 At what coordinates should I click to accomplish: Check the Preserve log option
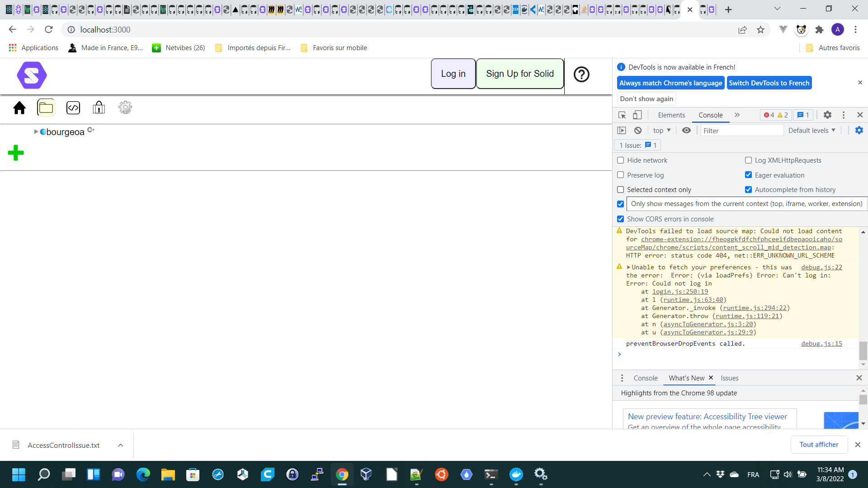coord(620,175)
